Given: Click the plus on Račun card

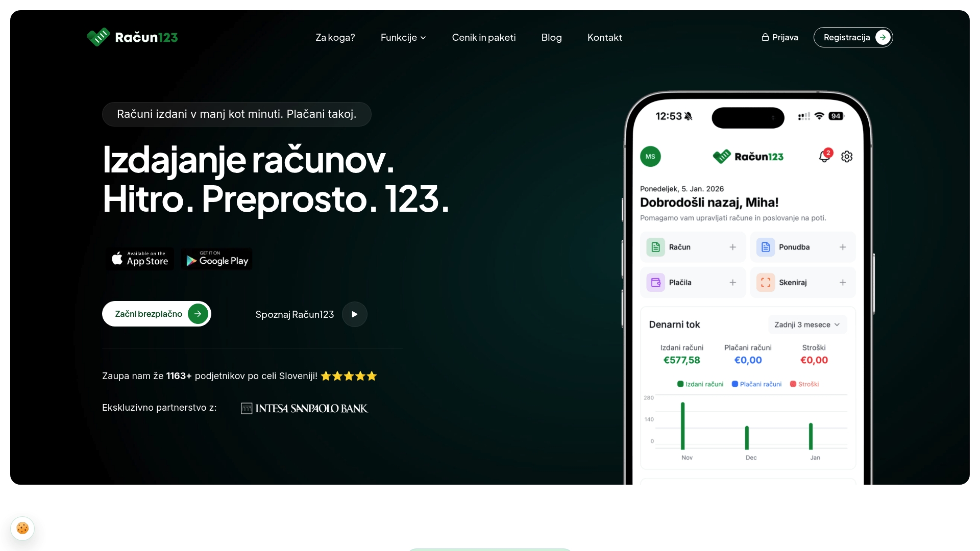Looking at the screenshot, I should coord(732,247).
